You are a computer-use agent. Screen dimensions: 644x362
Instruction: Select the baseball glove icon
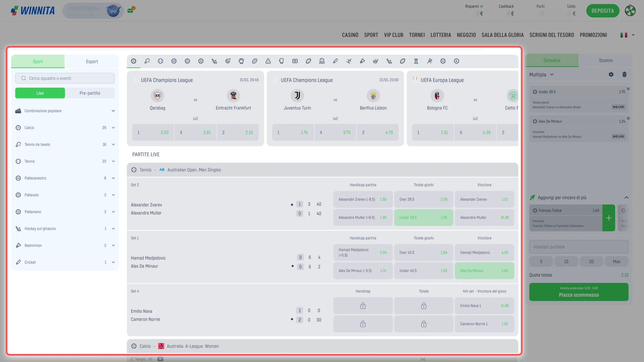[x=241, y=61]
